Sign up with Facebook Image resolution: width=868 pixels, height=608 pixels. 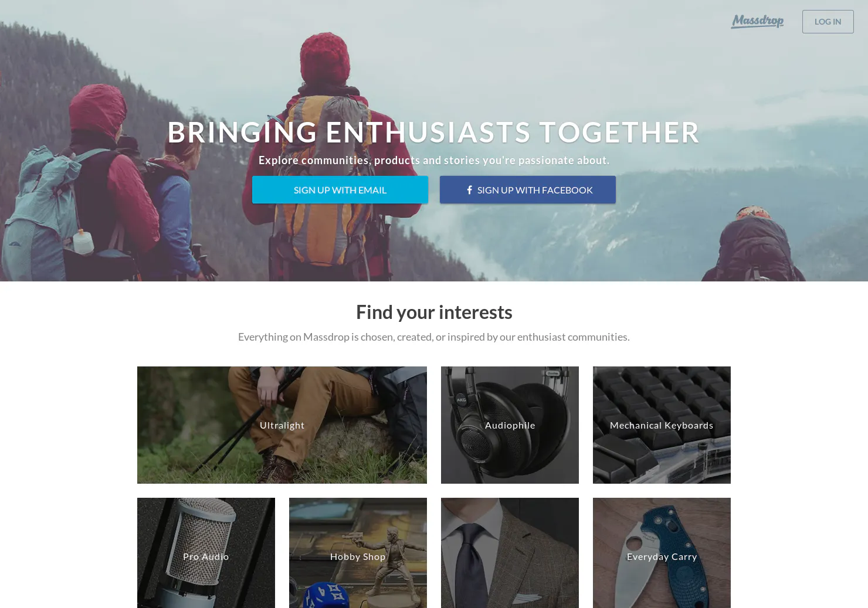(x=528, y=190)
